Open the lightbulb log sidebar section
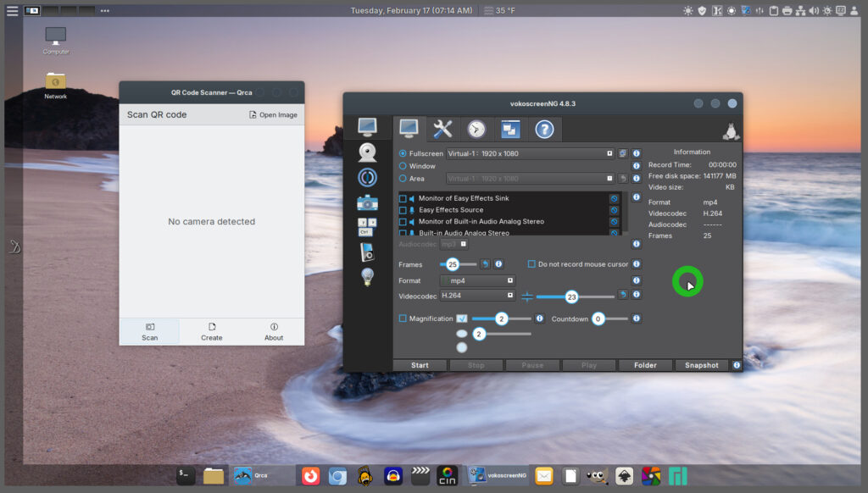 [367, 277]
